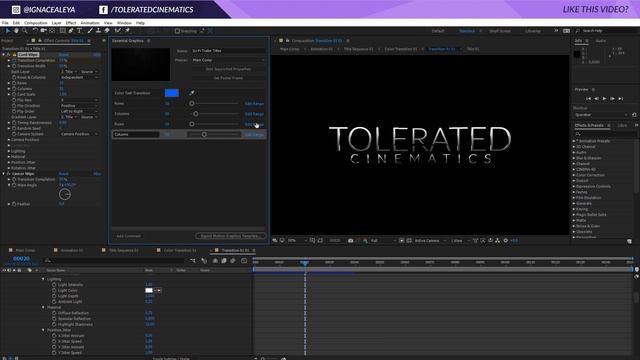The width and height of the screenshot is (640, 360).
Task: Jump to first frame in Preview panel
Action: [588, 98]
